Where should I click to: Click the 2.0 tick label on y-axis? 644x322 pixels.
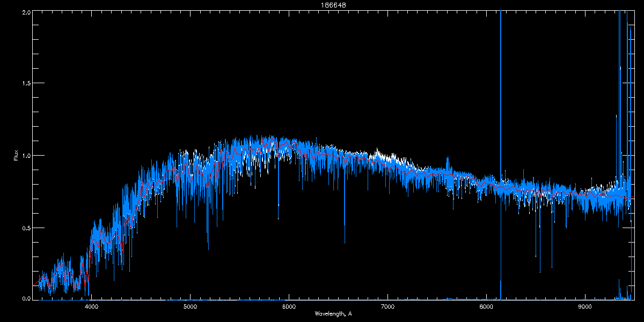click(25, 12)
